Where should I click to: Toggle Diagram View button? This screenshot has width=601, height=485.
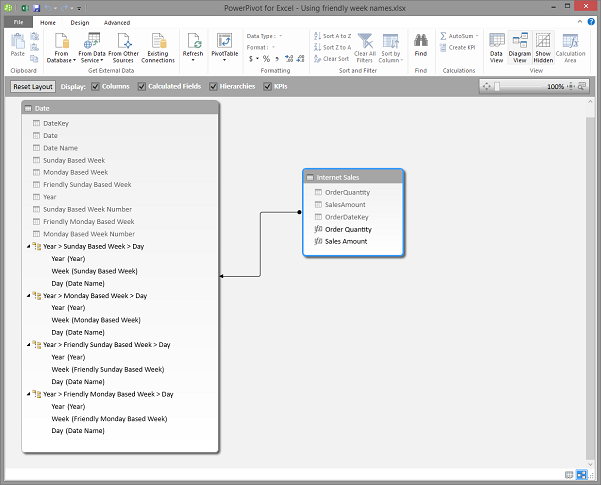(x=520, y=48)
